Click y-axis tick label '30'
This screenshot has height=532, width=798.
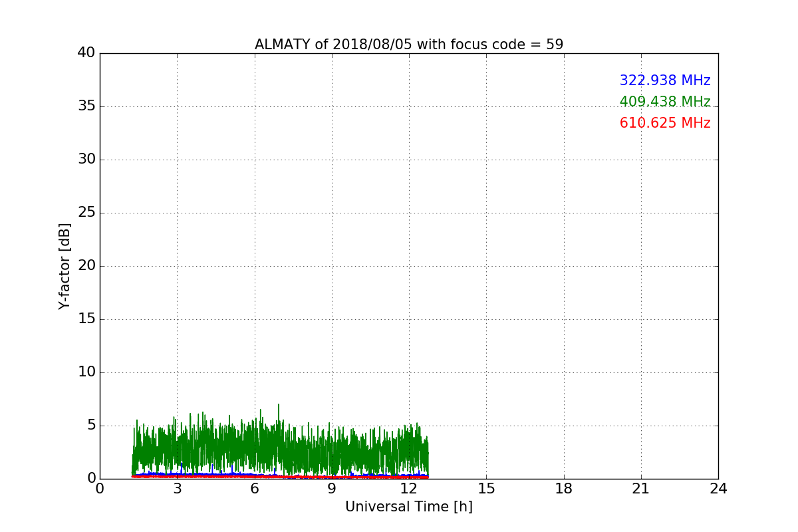86,160
